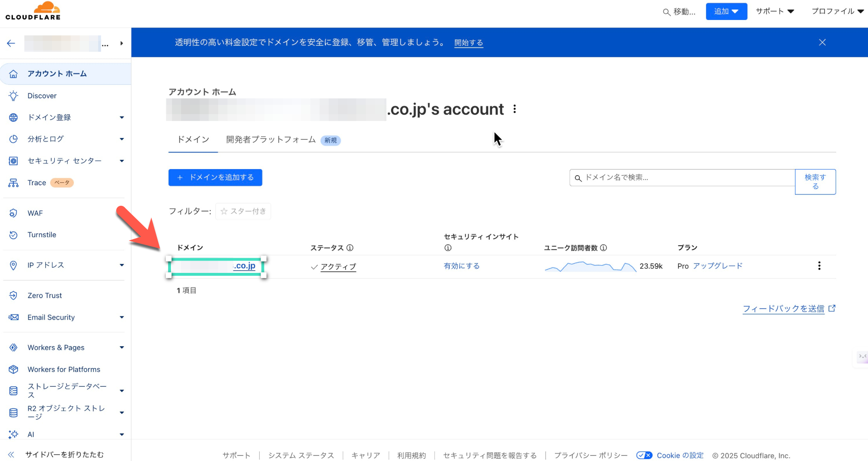Toggle the Cookie の設定 privacy switch icon
Viewport: 868px width, 461px height.
point(644,455)
